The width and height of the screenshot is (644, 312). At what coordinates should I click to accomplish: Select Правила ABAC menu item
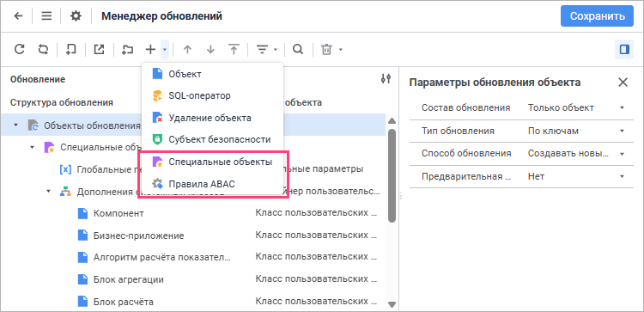point(212,184)
